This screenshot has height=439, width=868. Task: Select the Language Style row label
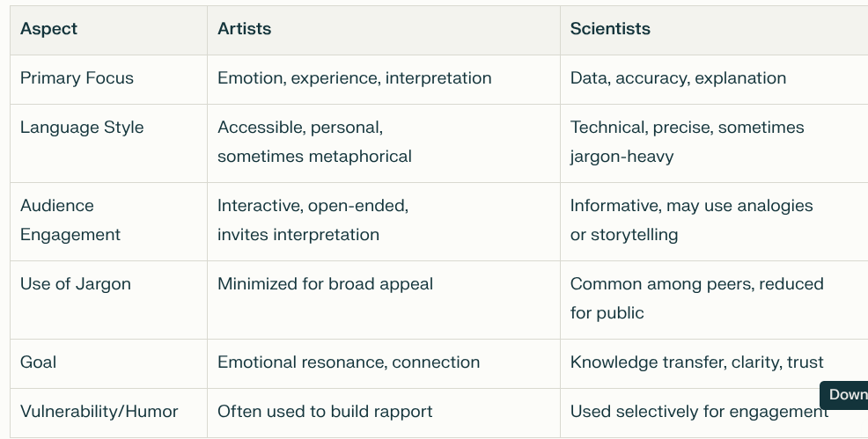[x=82, y=128]
